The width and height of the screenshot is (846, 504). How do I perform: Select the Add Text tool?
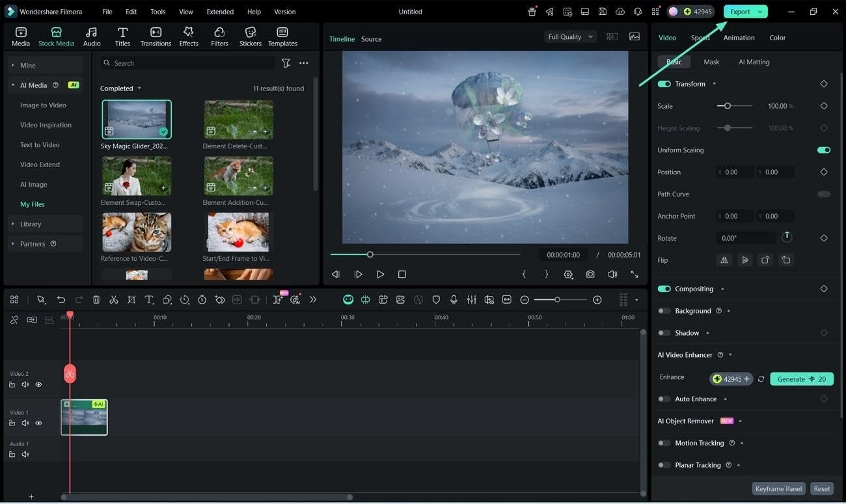coord(149,299)
